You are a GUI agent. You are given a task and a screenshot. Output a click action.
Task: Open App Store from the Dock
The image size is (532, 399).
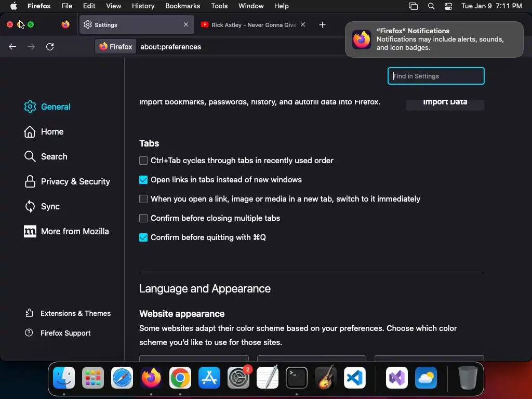point(209,378)
